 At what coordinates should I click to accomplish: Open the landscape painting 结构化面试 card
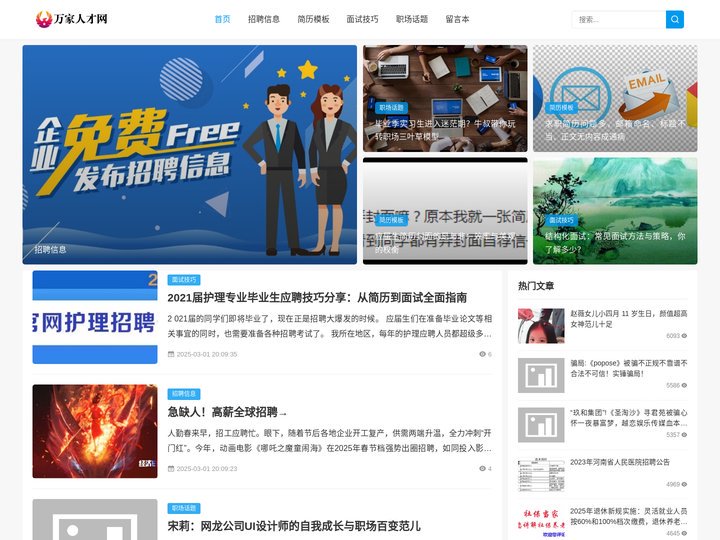[x=615, y=211]
